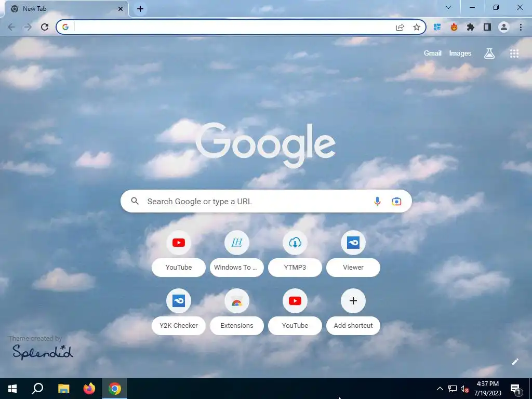Go back using the browser back arrow
This screenshot has height=399, width=532.
11,27
